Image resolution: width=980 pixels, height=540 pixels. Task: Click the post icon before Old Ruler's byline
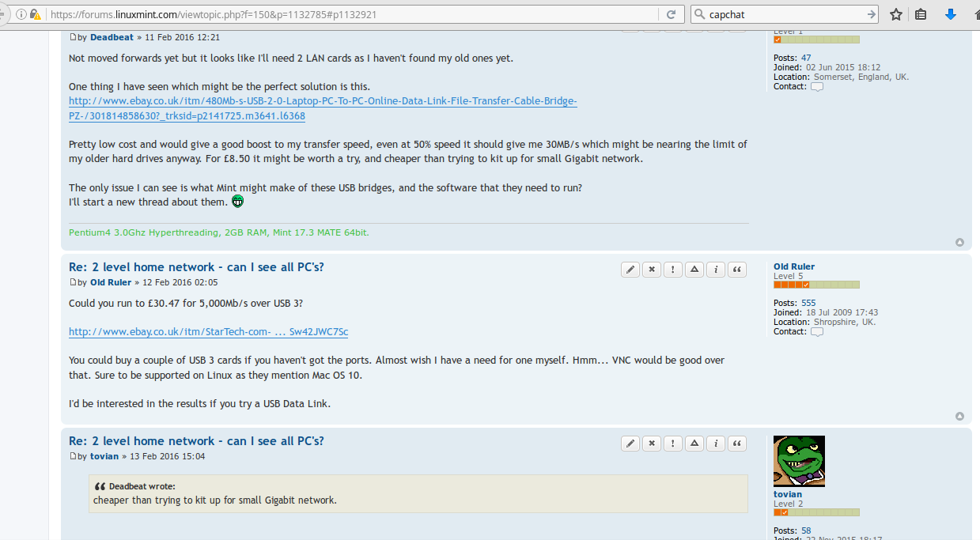(73, 282)
